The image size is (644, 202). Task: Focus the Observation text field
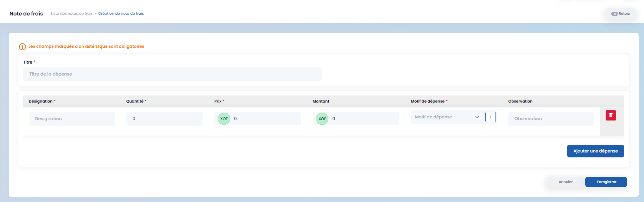point(551,119)
